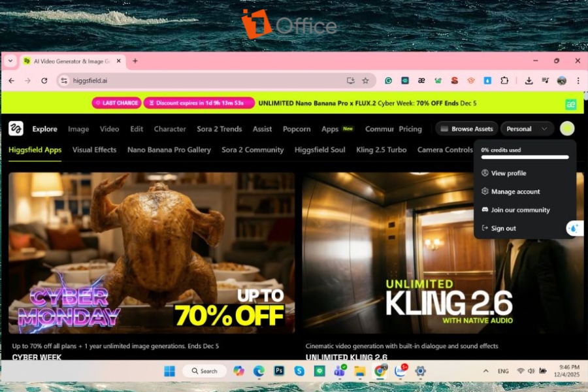Click the install app icon in address bar
The image size is (588, 392).
351,80
